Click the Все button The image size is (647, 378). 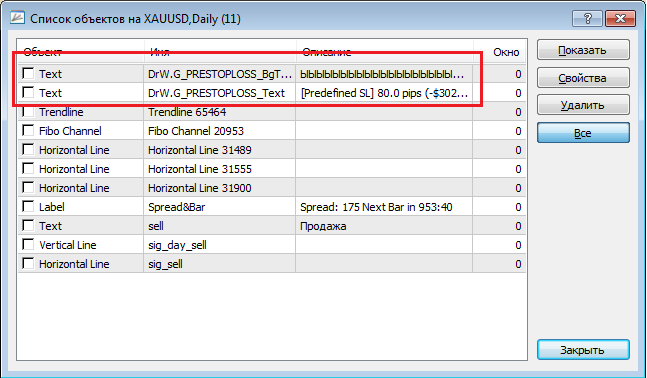(583, 132)
